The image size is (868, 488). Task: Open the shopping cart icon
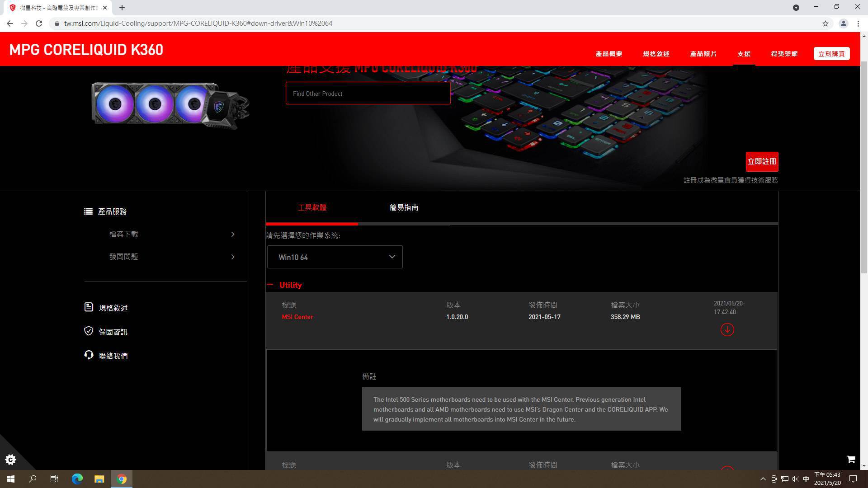pyautogui.click(x=850, y=459)
